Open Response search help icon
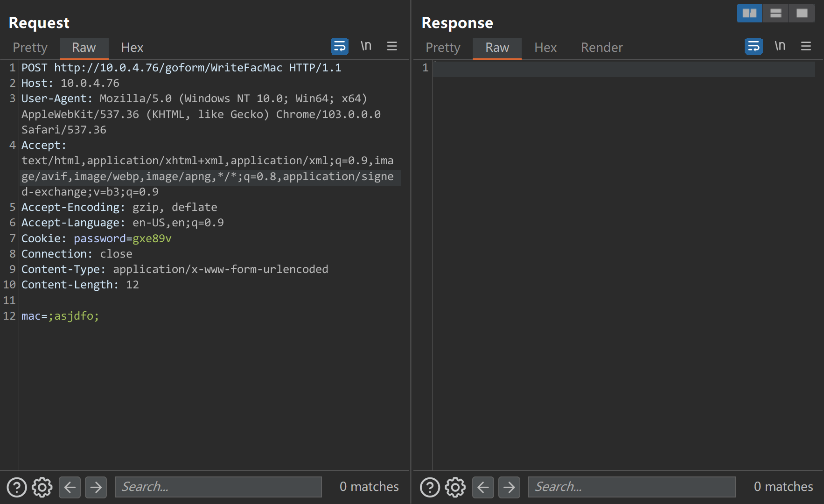Viewport: 824px width, 504px height. pyautogui.click(x=430, y=487)
